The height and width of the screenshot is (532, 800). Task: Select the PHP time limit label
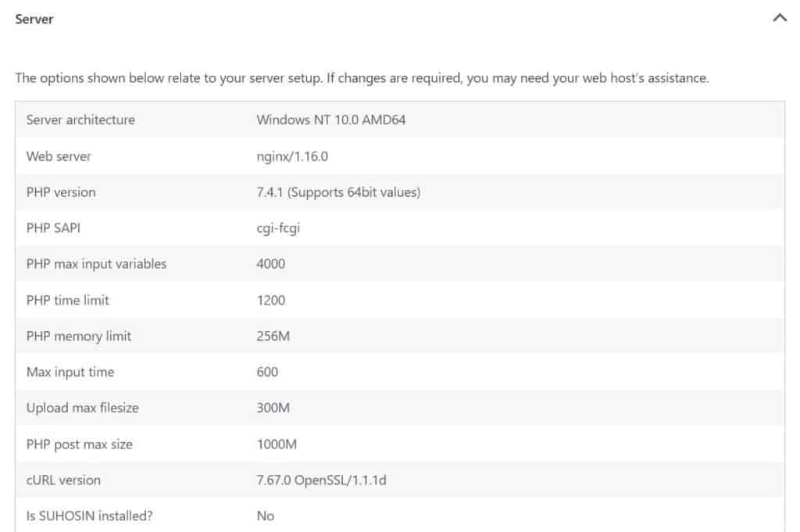tap(68, 300)
